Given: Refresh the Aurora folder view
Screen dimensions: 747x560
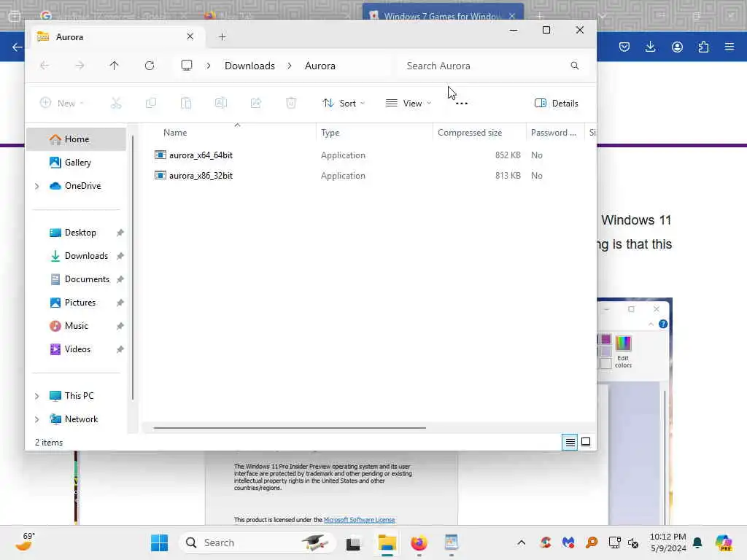Looking at the screenshot, I should pos(150,66).
